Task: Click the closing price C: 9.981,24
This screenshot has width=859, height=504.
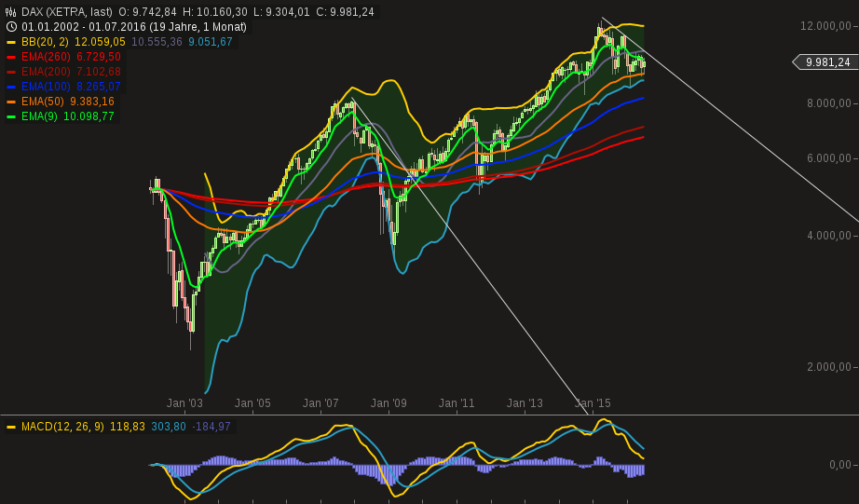Action: tap(345, 11)
